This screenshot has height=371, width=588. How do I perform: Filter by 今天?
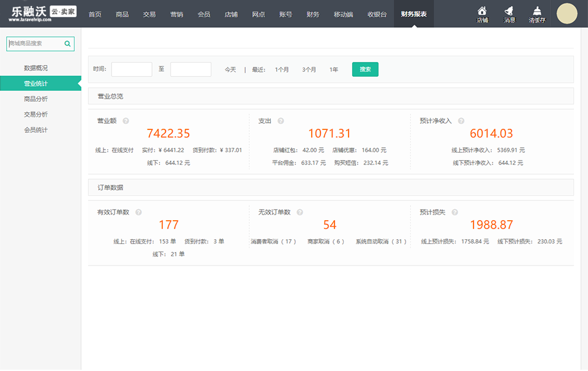[x=230, y=69]
